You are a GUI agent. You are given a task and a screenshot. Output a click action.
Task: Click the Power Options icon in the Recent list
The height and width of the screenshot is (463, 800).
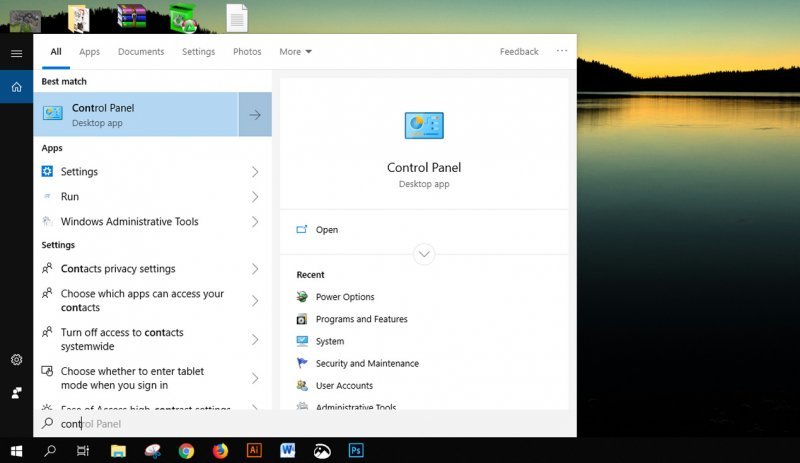pyautogui.click(x=302, y=297)
